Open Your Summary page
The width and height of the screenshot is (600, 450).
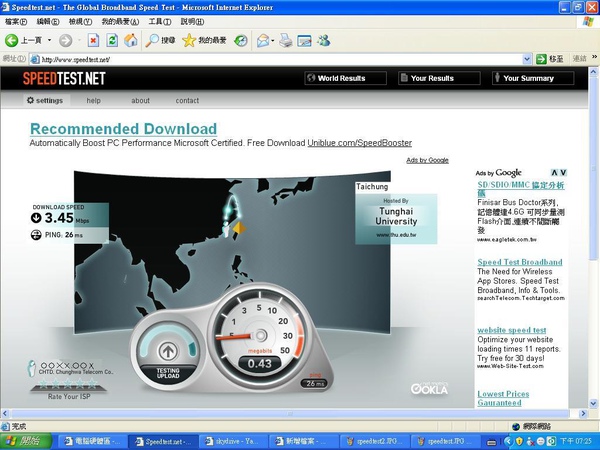tap(533, 78)
